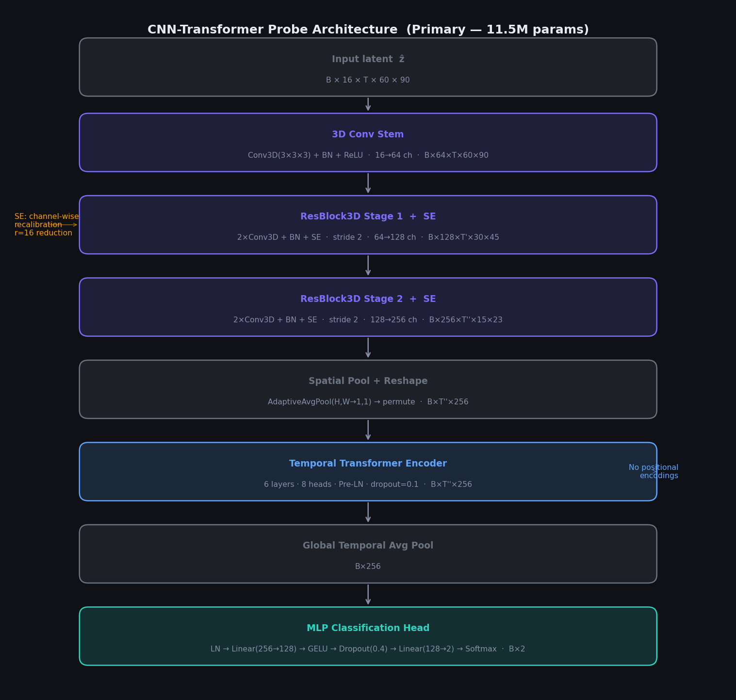The height and width of the screenshot is (700, 736).
Task: Select ResBlock3D Stage 2 + SE block
Action: click(368, 307)
